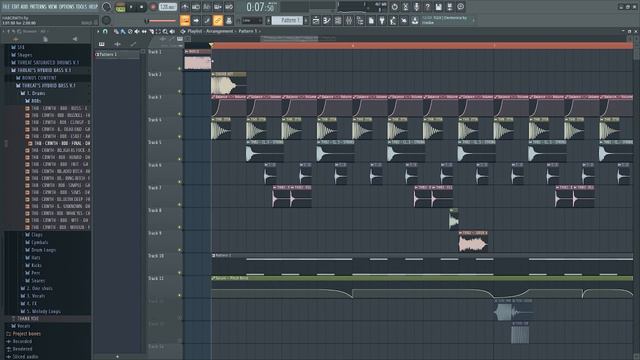Select the playlist magnet snap icon
This screenshot has width=640, height=360.
tap(105, 31)
